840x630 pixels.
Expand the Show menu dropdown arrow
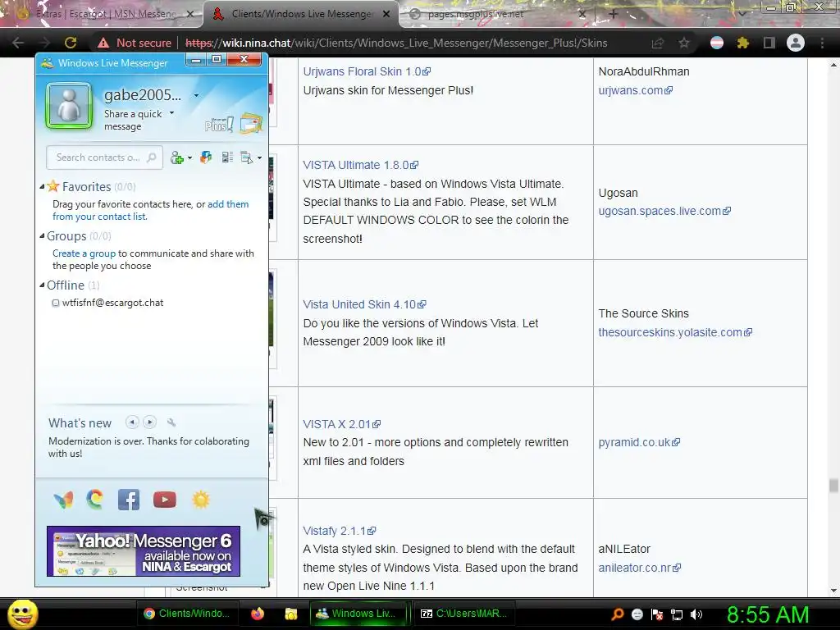[x=260, y=158]
